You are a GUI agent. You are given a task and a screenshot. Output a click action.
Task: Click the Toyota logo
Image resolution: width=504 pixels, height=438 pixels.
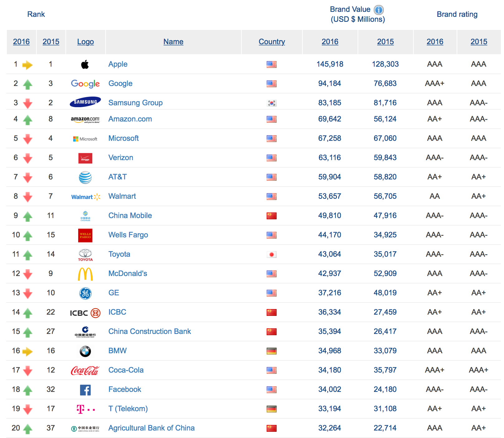(85, 255)
